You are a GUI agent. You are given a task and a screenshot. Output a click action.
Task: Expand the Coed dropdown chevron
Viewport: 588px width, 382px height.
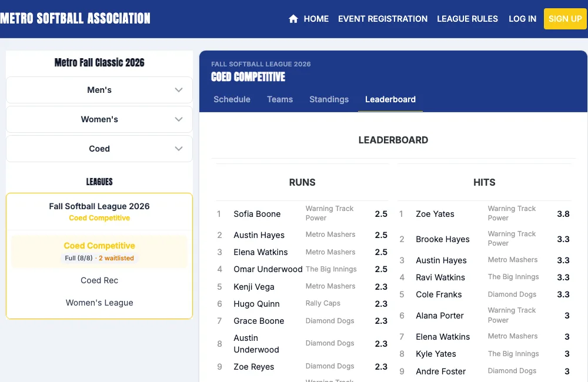click(x=179, y=149)
